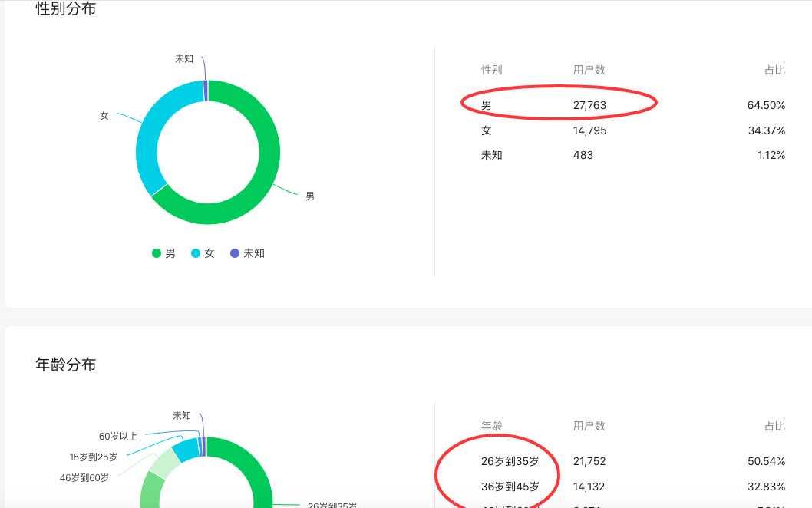Select the 36岁到45岁 row label in age table
This screenshot has height=508, width=812.
click(x=510, y=486)
